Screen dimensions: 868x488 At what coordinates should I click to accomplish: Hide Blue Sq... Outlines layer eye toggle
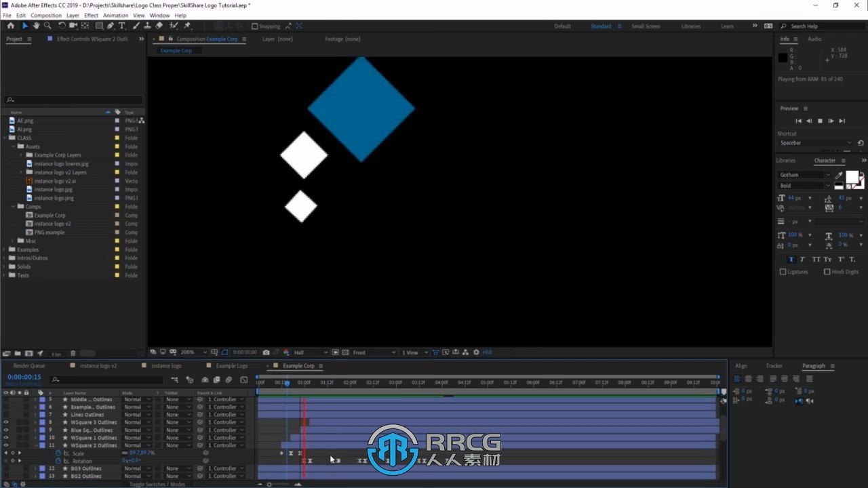coord(6,430)
